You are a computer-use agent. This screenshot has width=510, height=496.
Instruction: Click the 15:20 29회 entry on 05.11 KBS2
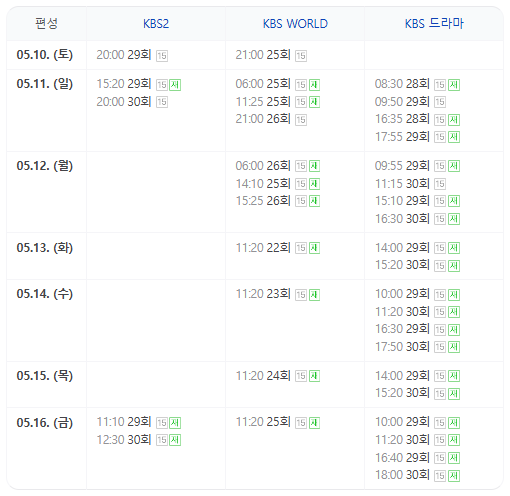coord(124,84)
